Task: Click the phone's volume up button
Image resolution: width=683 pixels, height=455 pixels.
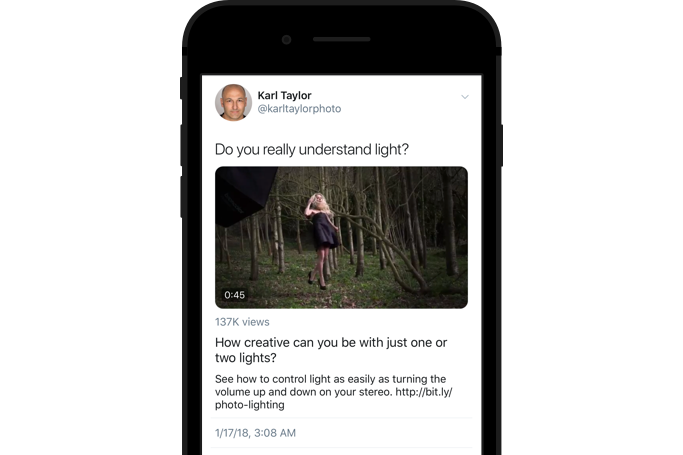Action: coord(181,145)
